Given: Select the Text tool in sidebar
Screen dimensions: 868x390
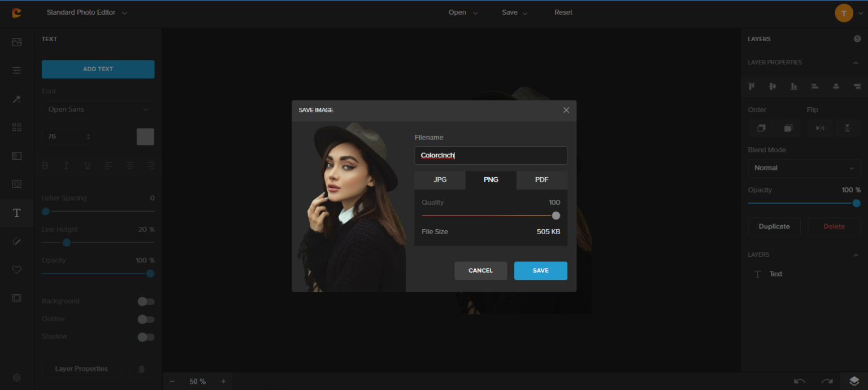Looking at the screenshot, I should 16,213.
